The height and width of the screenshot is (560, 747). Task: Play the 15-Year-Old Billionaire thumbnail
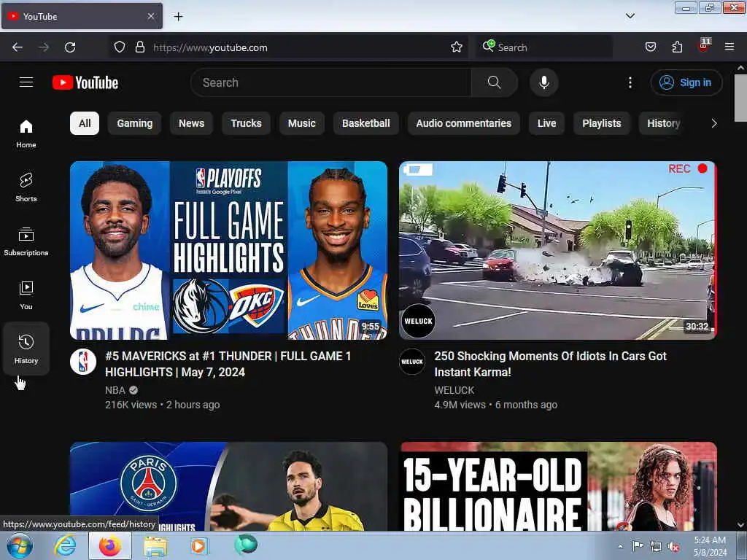point(557,486)
